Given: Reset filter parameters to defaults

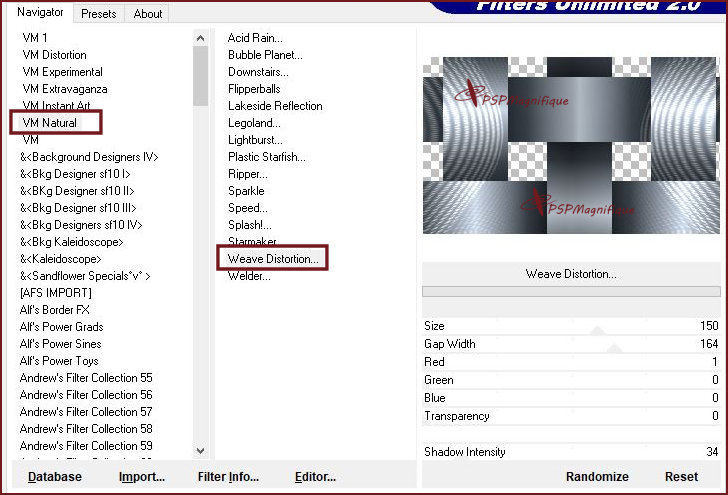Looking at the screenshot, I should [x=681, y=477].
